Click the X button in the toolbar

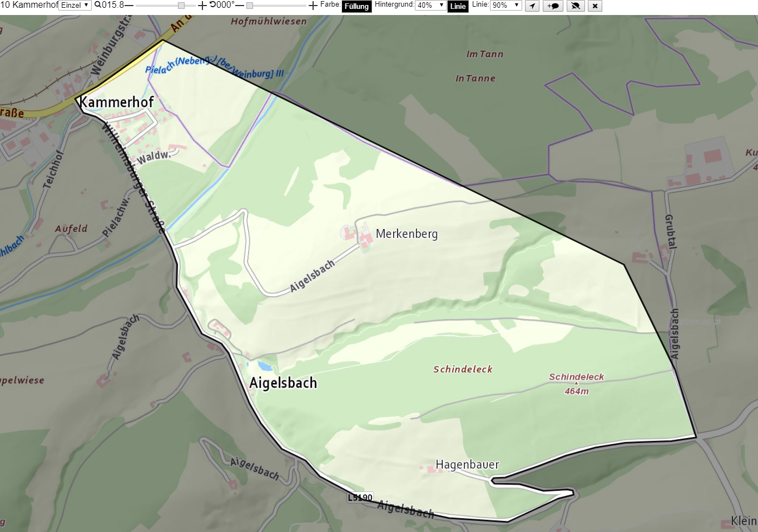tap(595, 6)
